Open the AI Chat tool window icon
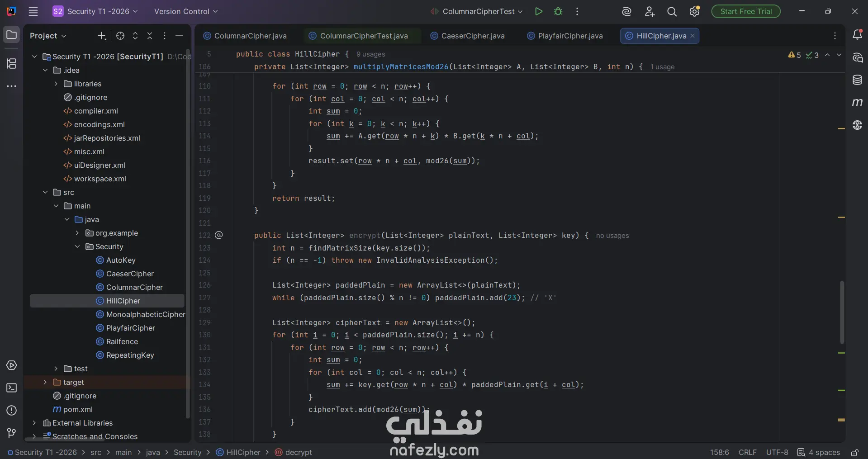868x459 pixels. click(857, 57)
